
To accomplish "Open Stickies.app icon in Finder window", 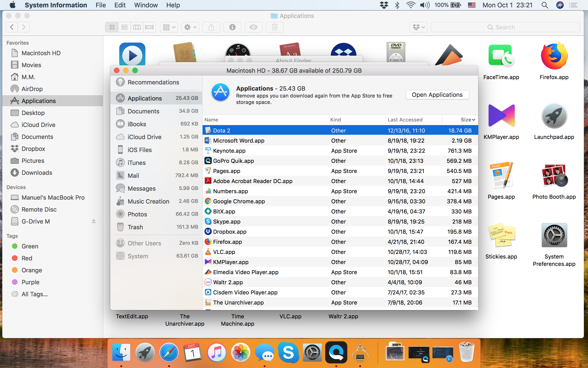I will (x=501, y=235).
